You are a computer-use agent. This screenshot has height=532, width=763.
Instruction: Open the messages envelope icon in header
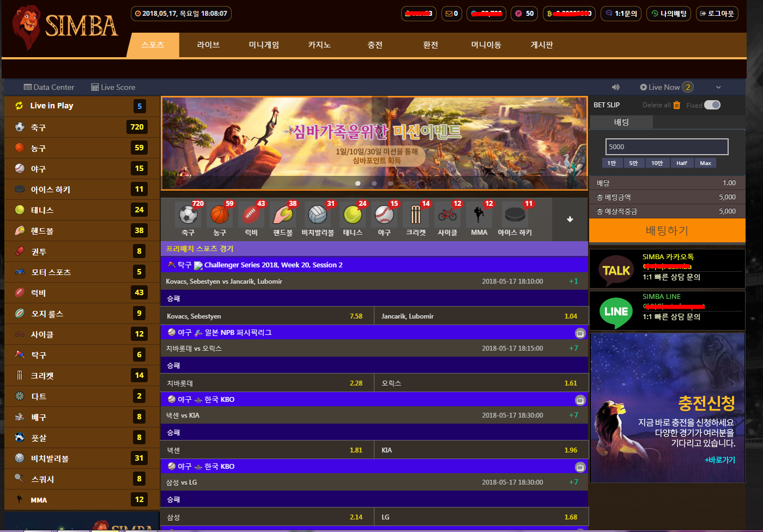[x=449, y=14]
